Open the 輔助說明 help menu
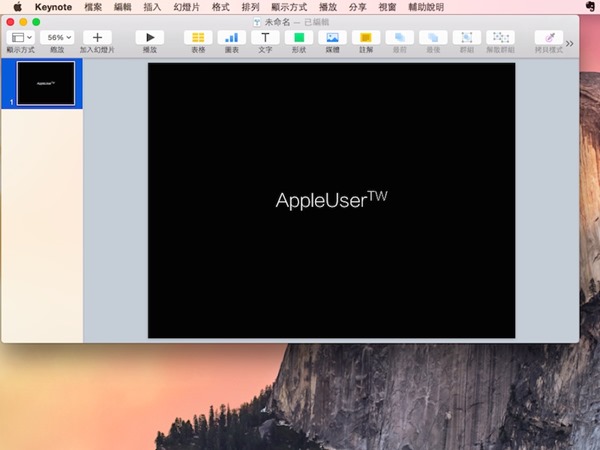Image resolution: width=600 pixels, height=450 pixels. (426, 6)
